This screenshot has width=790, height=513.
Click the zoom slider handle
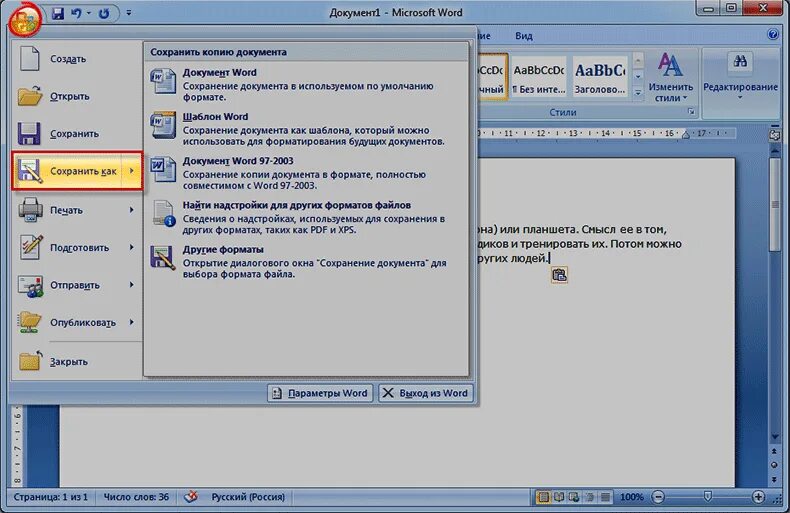(708, 497)
